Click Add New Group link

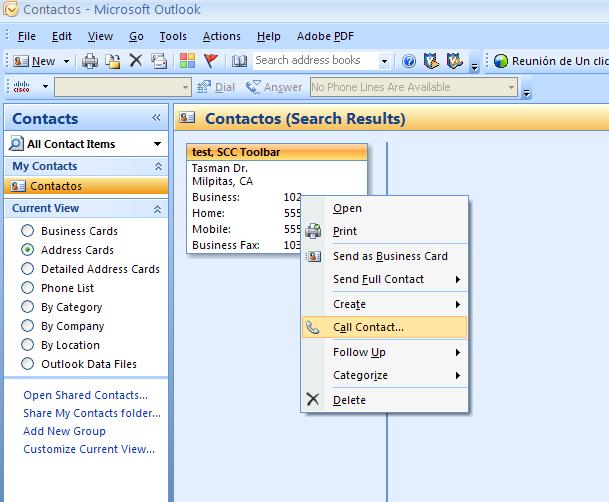pos(64,431)
